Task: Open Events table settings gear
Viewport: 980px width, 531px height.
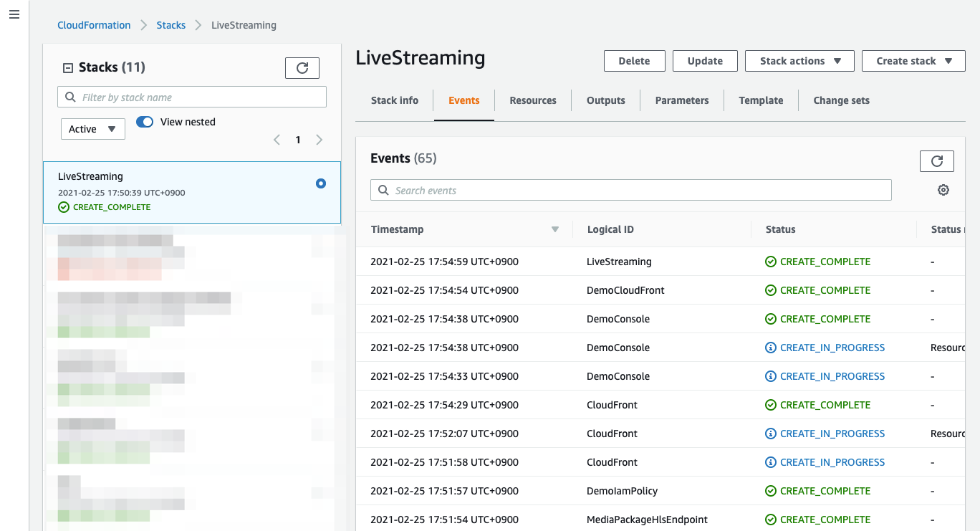Action: tap(943, 190)
